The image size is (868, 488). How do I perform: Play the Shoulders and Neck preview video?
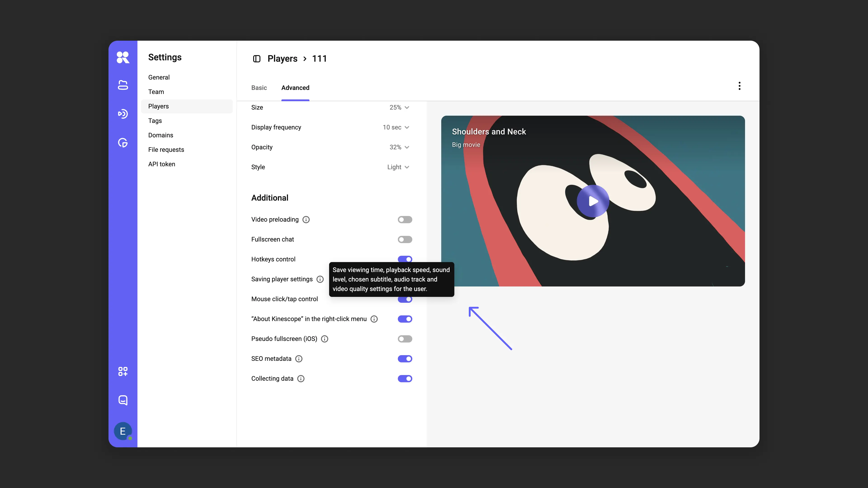coord(593,201)
